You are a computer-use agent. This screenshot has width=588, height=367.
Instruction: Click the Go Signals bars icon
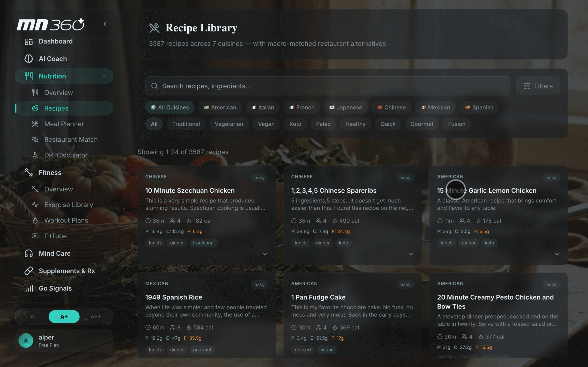click(x=28, y=288)
